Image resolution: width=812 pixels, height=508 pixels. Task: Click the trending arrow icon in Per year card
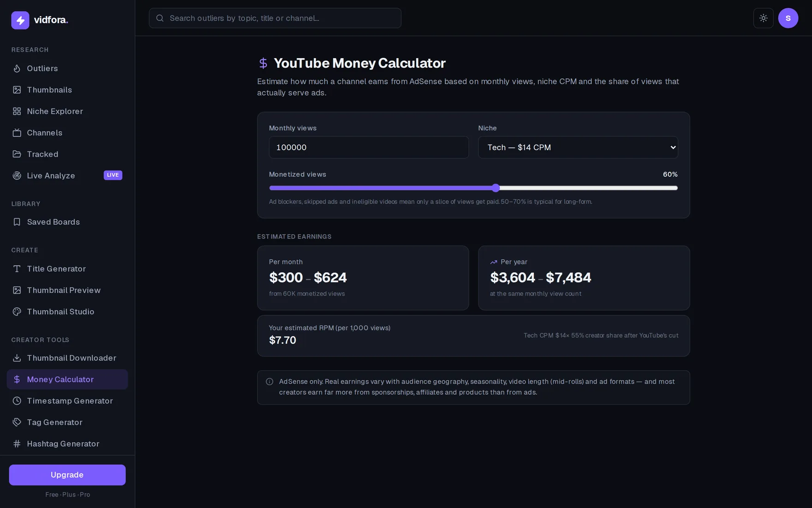click(x=494, y=262)
